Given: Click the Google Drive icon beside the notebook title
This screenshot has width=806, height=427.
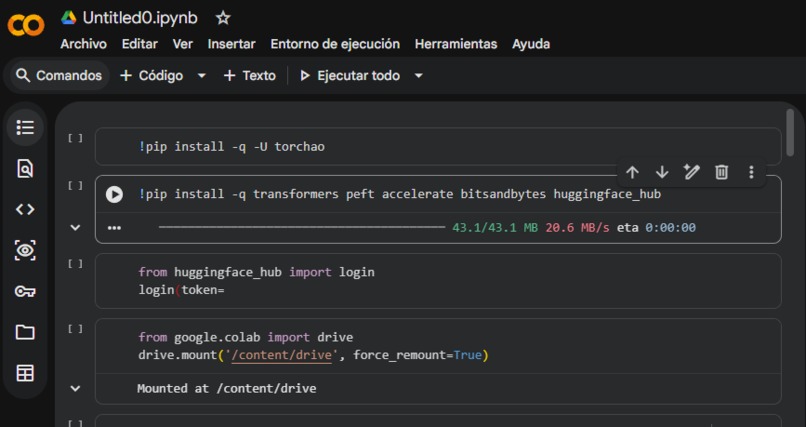Looking at the screenshot, I should coord(68,18).
